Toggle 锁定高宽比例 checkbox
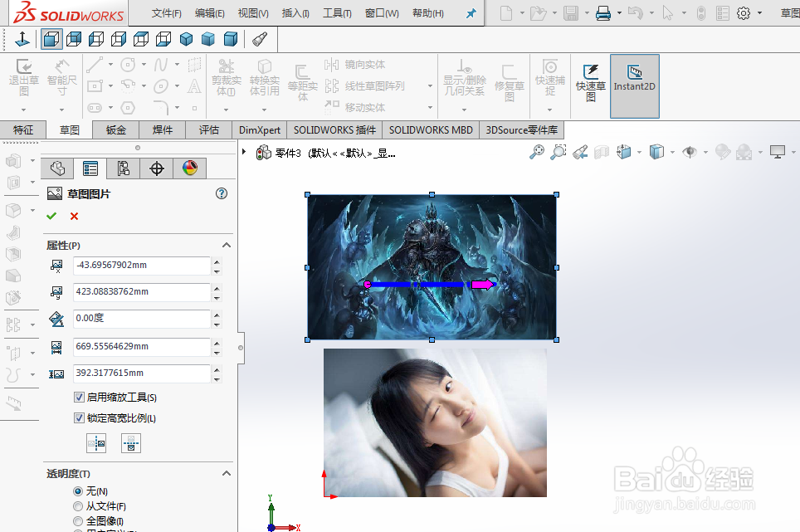The width and height of the screenshot is (800, 532). (79, 417)
